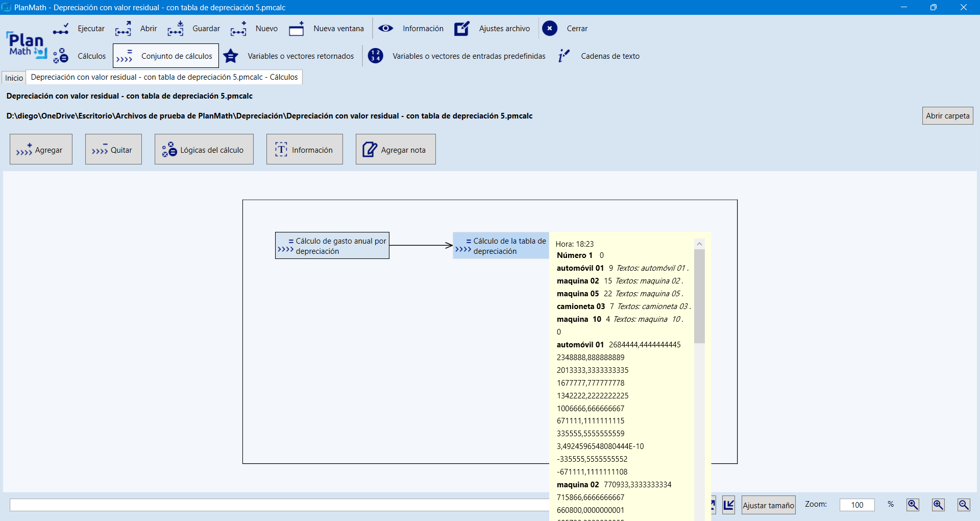Zoom in with the plus magnifier icon

(x=938, y=505)
